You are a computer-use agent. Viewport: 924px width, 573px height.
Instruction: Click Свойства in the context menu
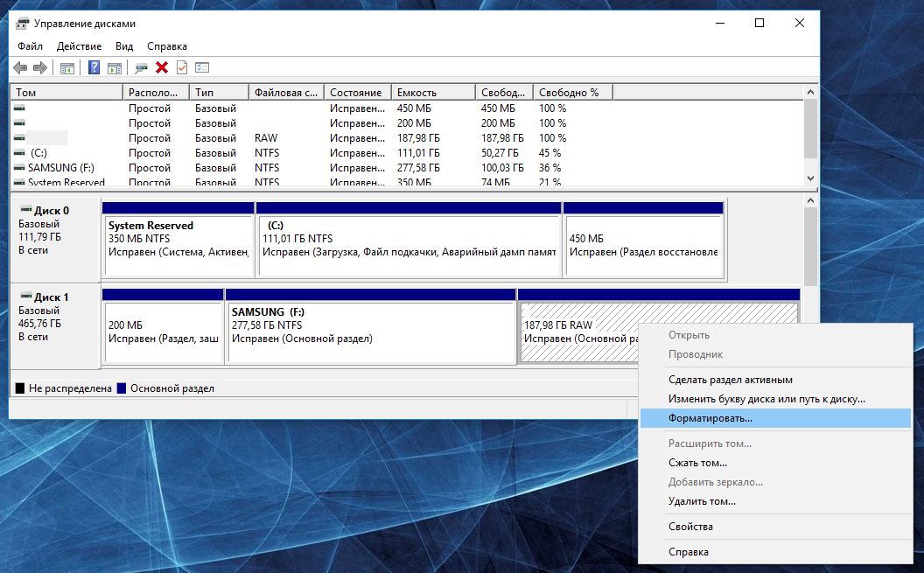[690, 527]
